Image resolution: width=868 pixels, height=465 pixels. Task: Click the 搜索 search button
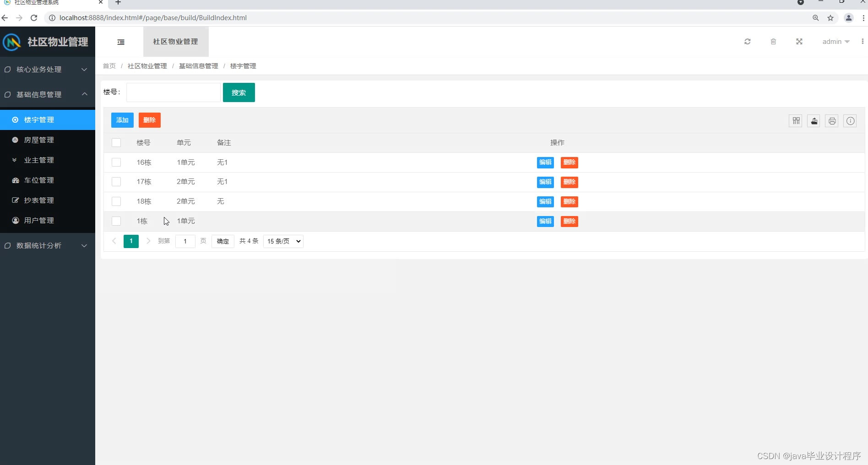[x=239, y=92]
